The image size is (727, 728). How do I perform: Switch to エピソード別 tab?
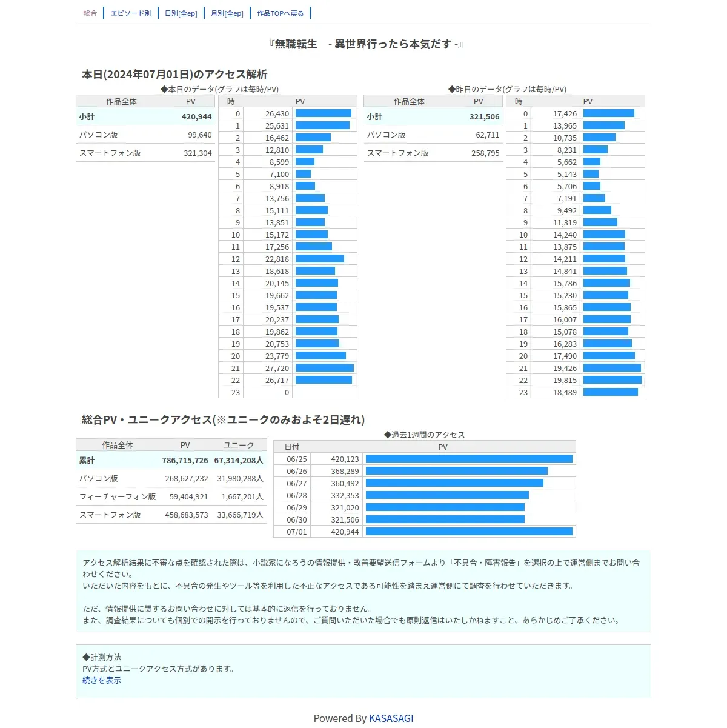click(x=131, y=13)
